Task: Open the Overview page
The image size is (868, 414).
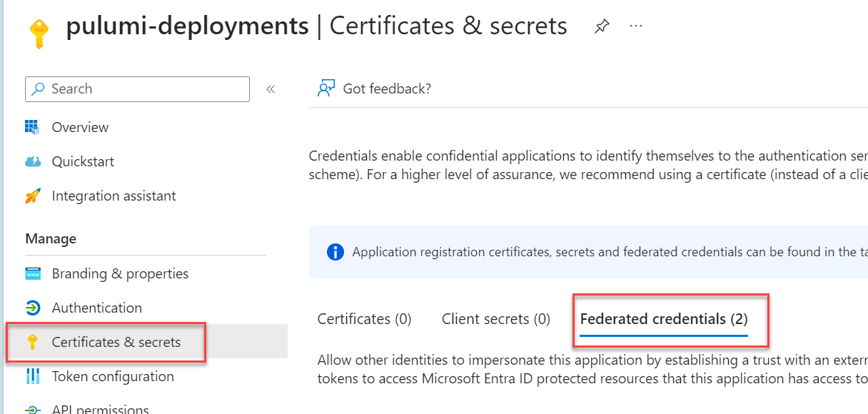Action: click(80, 127)
